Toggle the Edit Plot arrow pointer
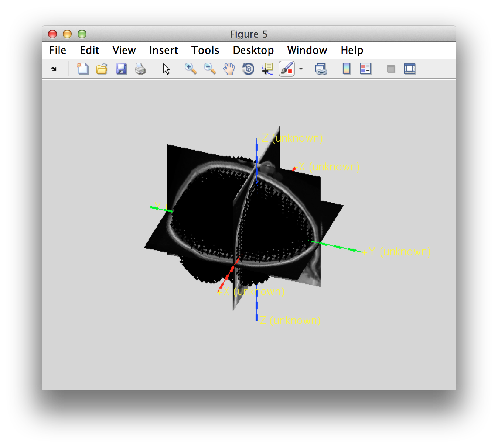Viewport: 498px width, 448px height. click(x=166, y=69)
